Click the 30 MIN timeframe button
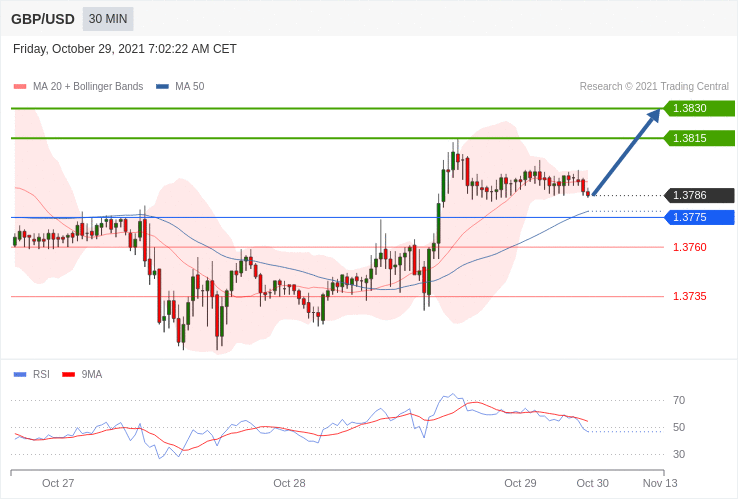The width and height of the screenshot is (738, 500). pos(108,19)
